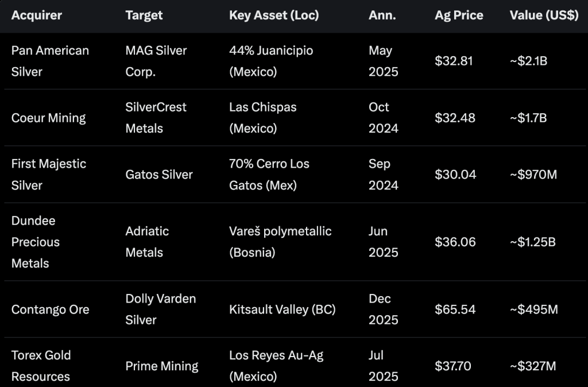Click the $32.48 silver price cell
588x387 pixels.
click(455, 118)
